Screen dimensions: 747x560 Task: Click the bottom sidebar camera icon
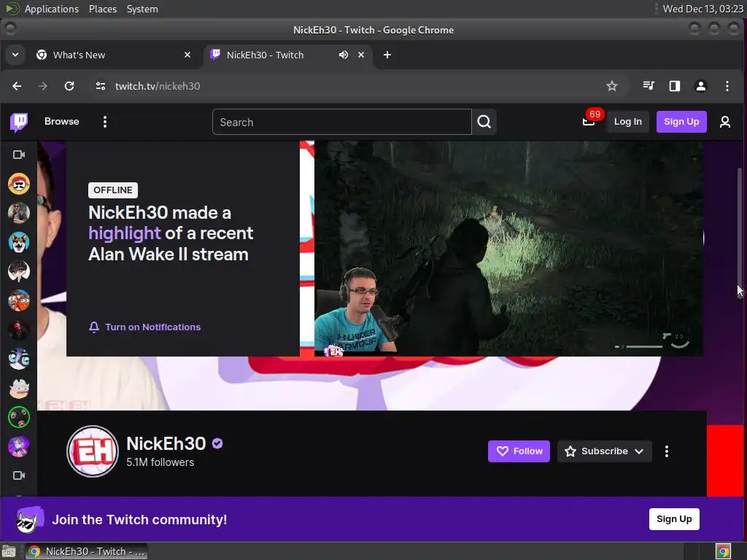pyautogui.click(x=19, y=475)
